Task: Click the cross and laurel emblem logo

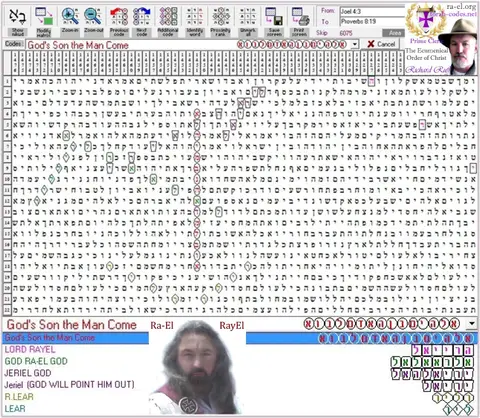Action: coord(426,21)
